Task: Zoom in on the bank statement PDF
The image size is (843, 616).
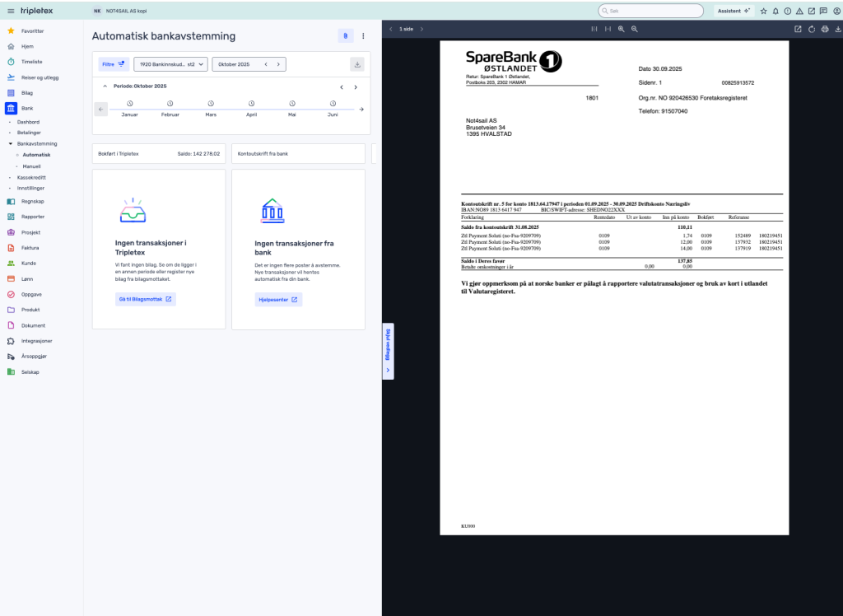Action: coord(621,29)
